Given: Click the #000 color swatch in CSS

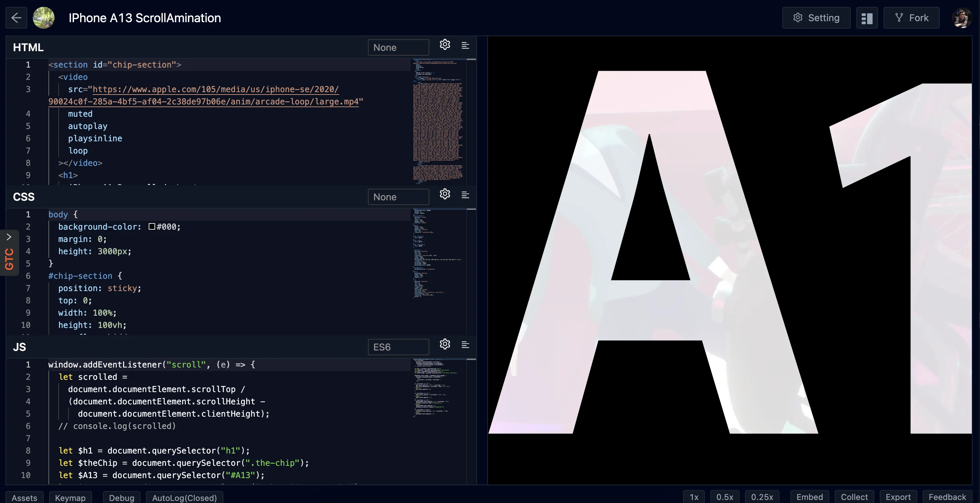Looking at the screenshot, I should pyautogui.click(x=152, y=227).
